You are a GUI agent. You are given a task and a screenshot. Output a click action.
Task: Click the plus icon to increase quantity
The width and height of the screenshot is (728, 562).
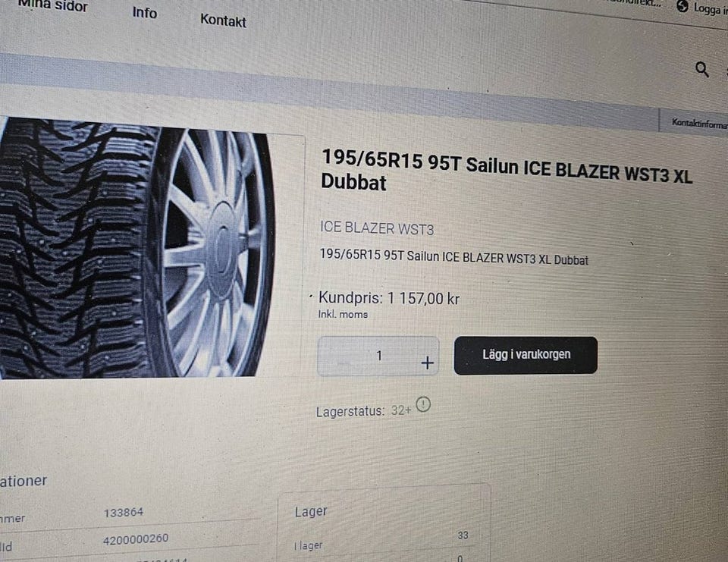pos(427,363)
